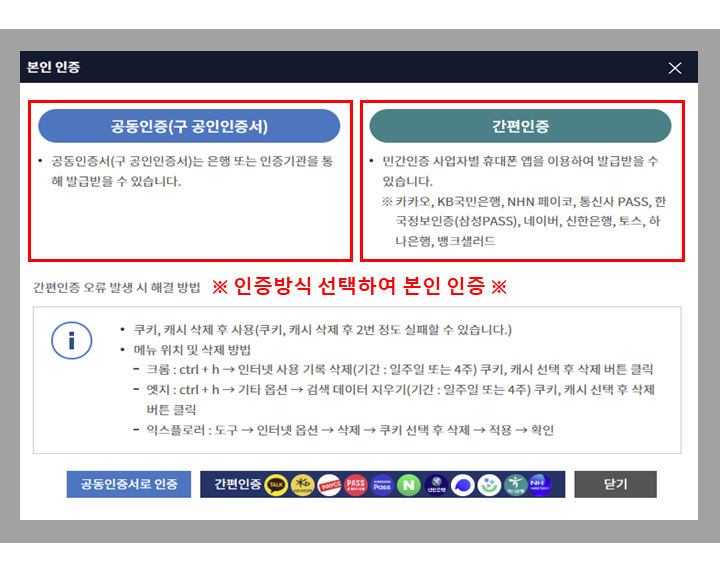The width and height of the screenshot is (720, 577).
Task: Click the blue circular info icon
Action: 72,341
